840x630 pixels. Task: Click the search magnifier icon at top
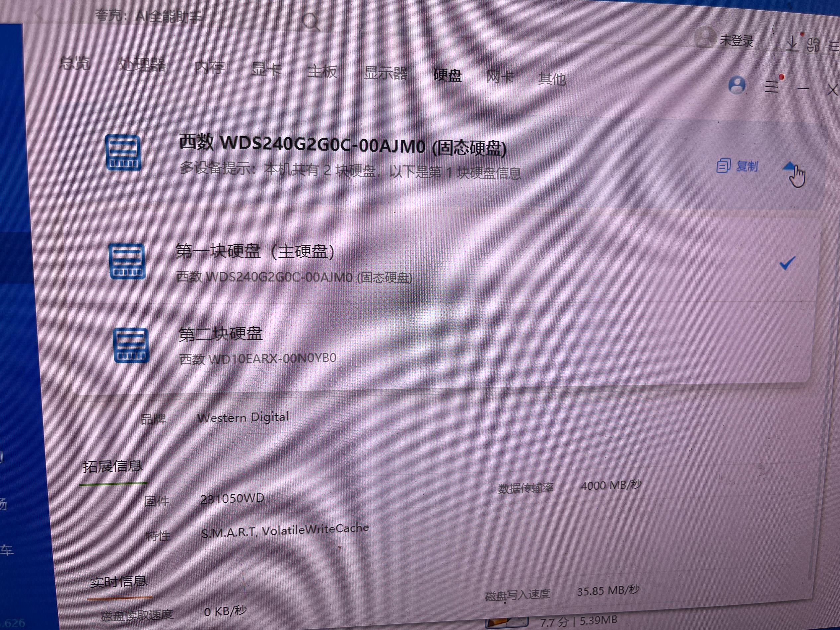point(311,22)
